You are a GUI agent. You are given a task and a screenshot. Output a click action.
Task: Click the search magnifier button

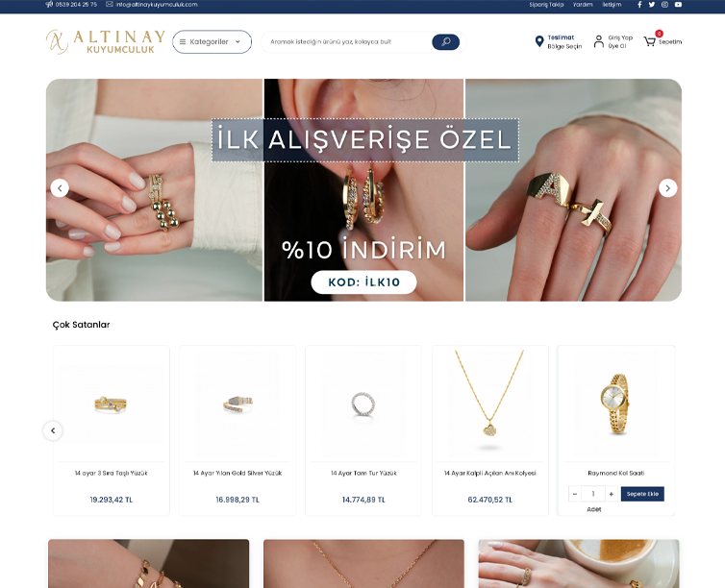pos(445,42)
